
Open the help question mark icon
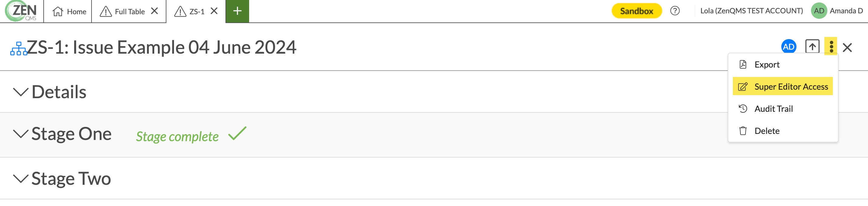click(x=675, y=11)
